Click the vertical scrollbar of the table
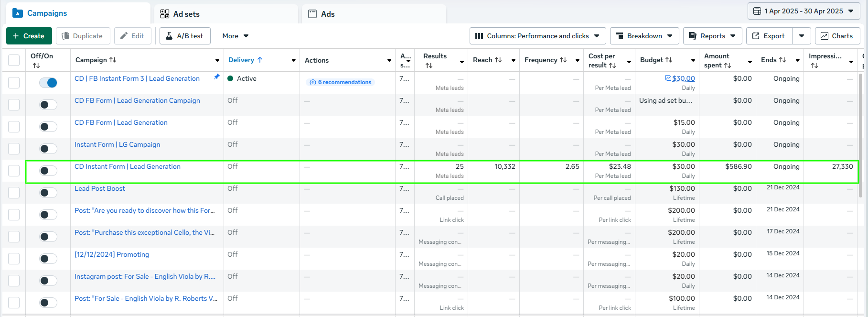 point(860,134)
